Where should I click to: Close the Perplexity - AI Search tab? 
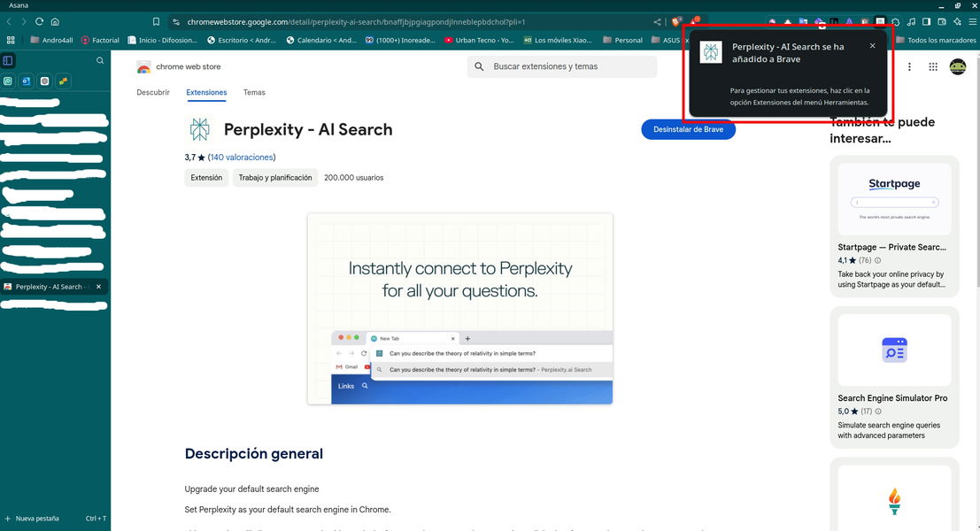[x=98, y=287]
